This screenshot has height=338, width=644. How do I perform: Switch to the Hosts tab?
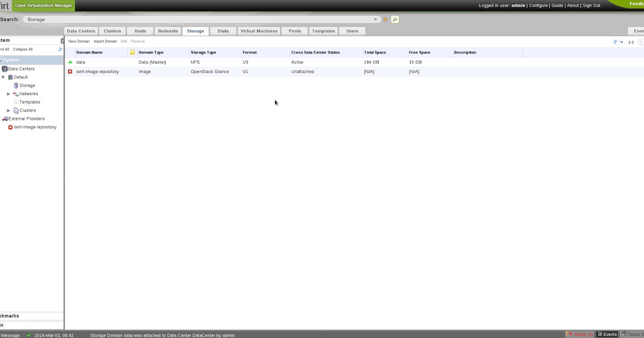click(140, 31)
